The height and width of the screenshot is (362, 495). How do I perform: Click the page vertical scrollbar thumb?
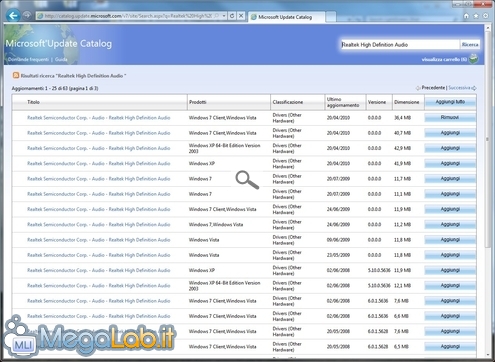[488, 140]
